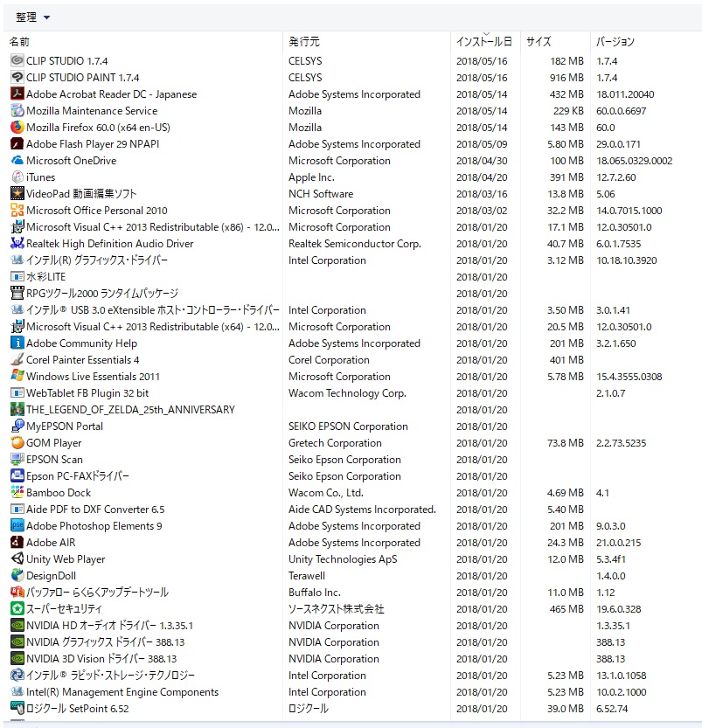Screen dimensions: 702x728
Task: Click the Adobe AIR icon
Action: [x=17, y=542]
